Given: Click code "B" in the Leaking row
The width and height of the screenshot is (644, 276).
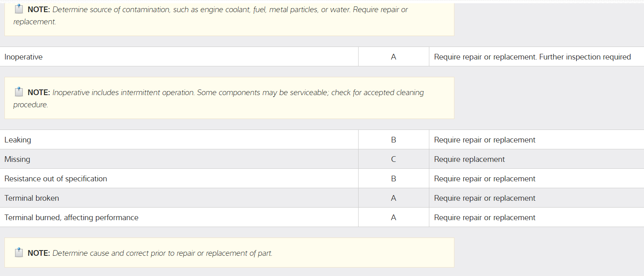Looking at the screenshot, I should [393, 140].
